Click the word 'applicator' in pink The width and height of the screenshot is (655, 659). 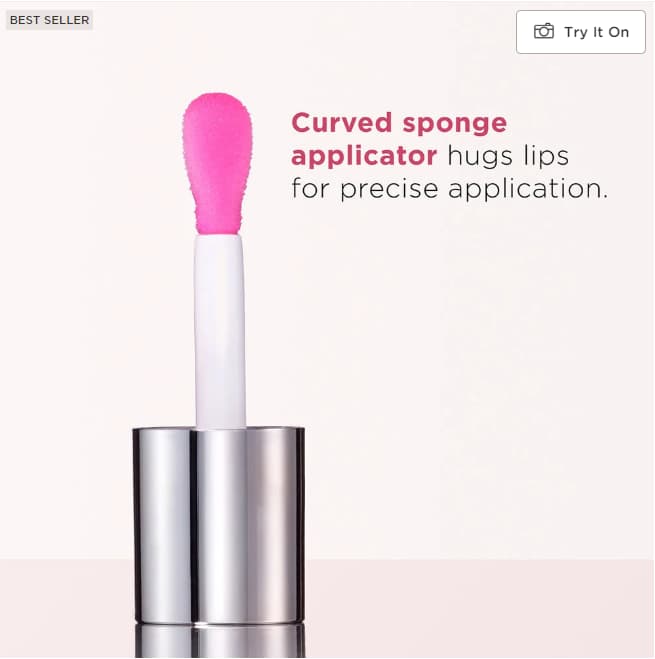tap(364, 156)
